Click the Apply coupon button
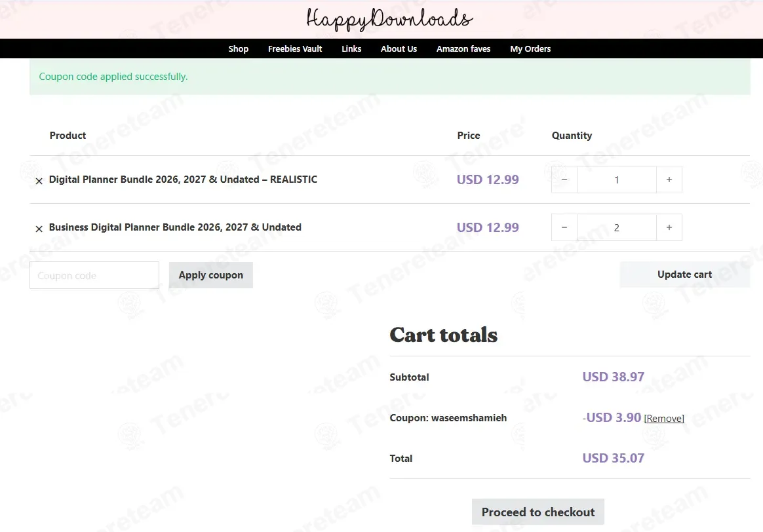763x532 pixels. (210, 275)
